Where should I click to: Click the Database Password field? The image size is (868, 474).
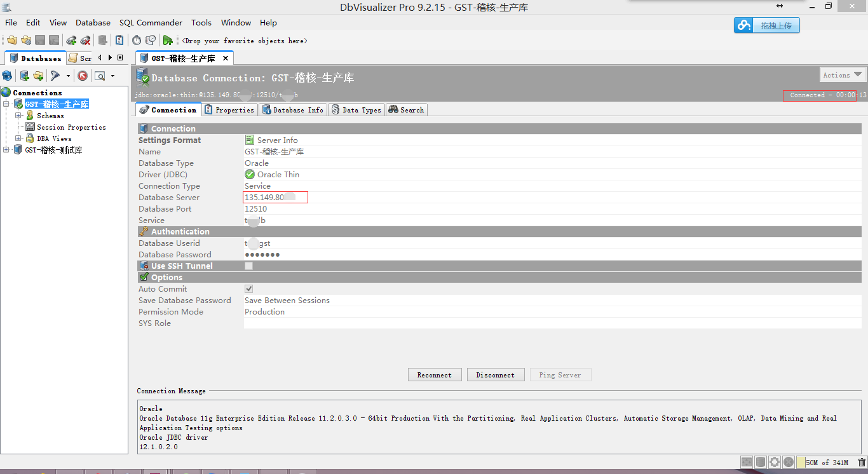(552, 255)
